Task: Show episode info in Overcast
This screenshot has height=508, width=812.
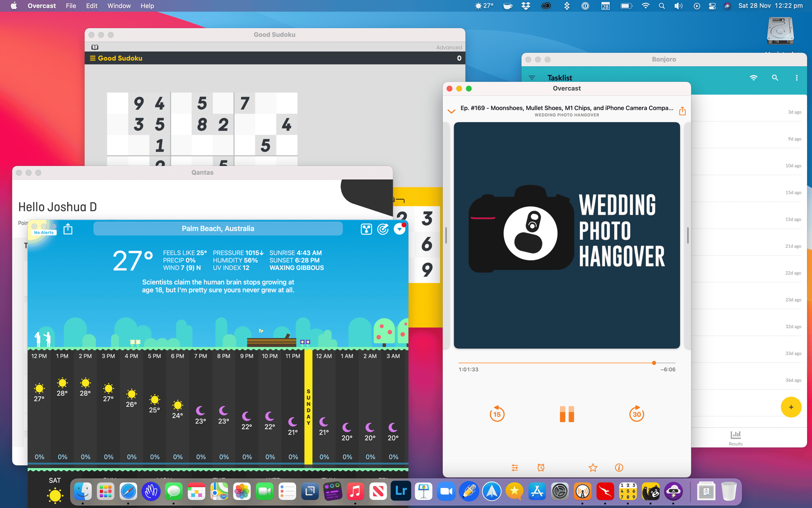Action: 619,468
